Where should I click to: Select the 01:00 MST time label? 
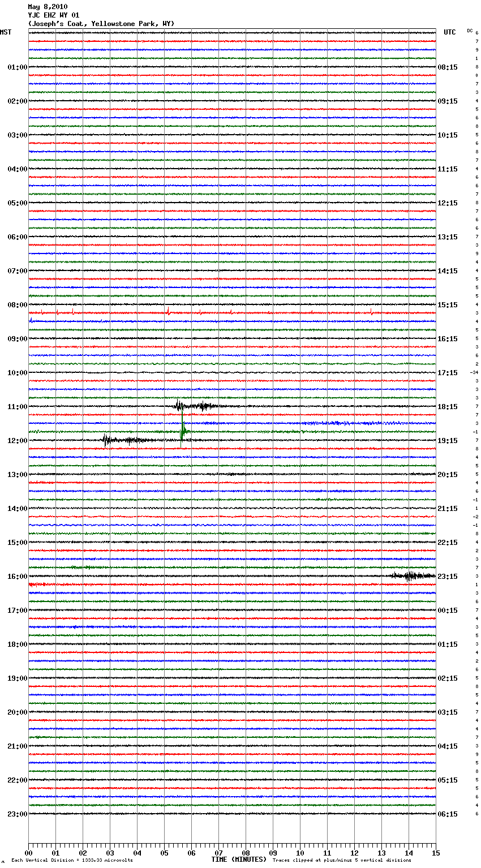[18, 67]
